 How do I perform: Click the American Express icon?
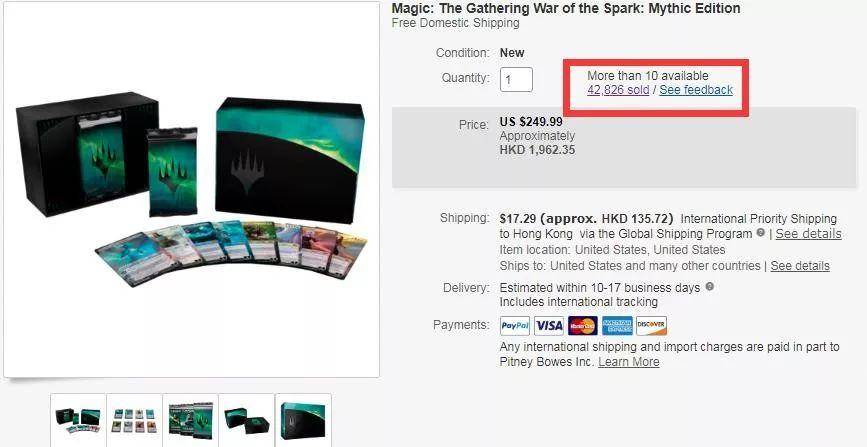[x=617, y=326]
